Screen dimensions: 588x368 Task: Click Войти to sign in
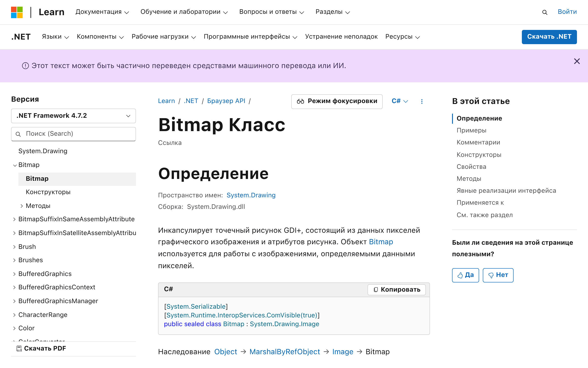pos(567,12)
